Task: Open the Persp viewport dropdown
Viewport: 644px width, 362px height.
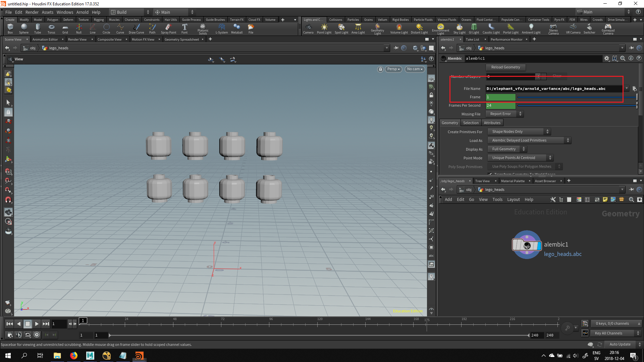Action: tap(393, 69)
